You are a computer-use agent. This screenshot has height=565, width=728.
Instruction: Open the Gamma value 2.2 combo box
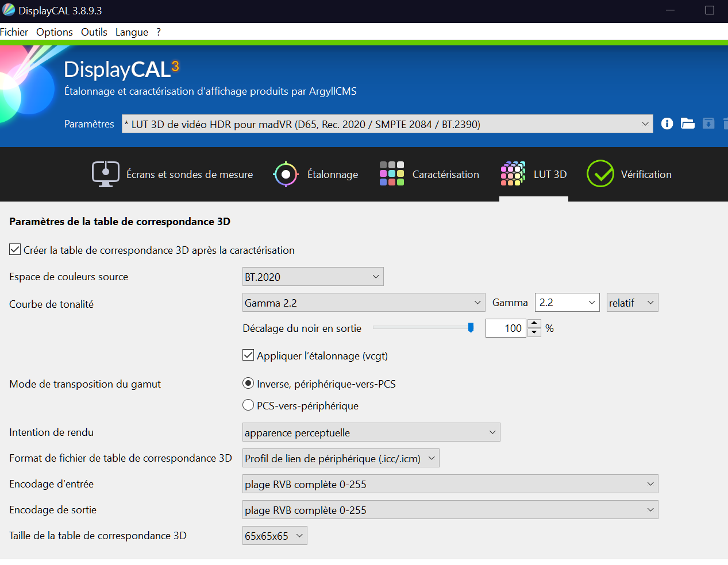pos(567,303)
